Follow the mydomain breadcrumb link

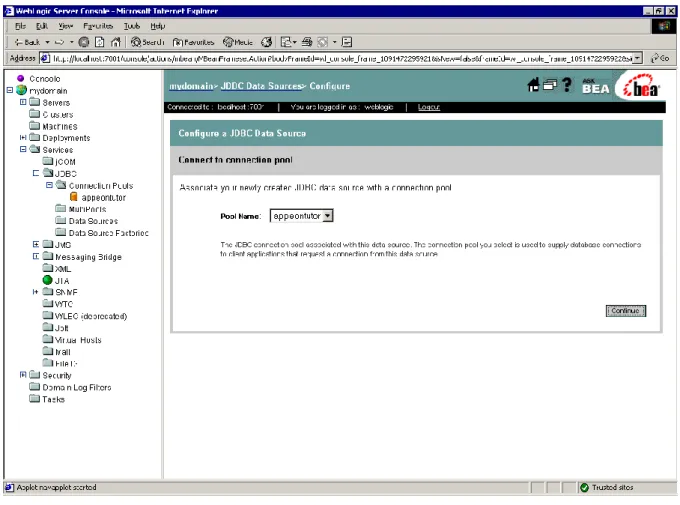click(191, 86)
